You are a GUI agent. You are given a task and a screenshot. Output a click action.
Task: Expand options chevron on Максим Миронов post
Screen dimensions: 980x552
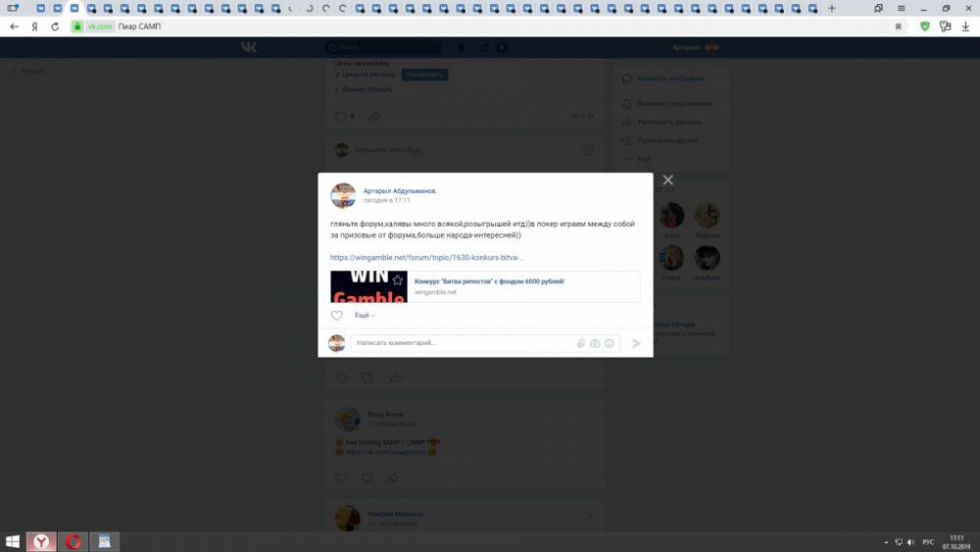[x=589, y=515]
